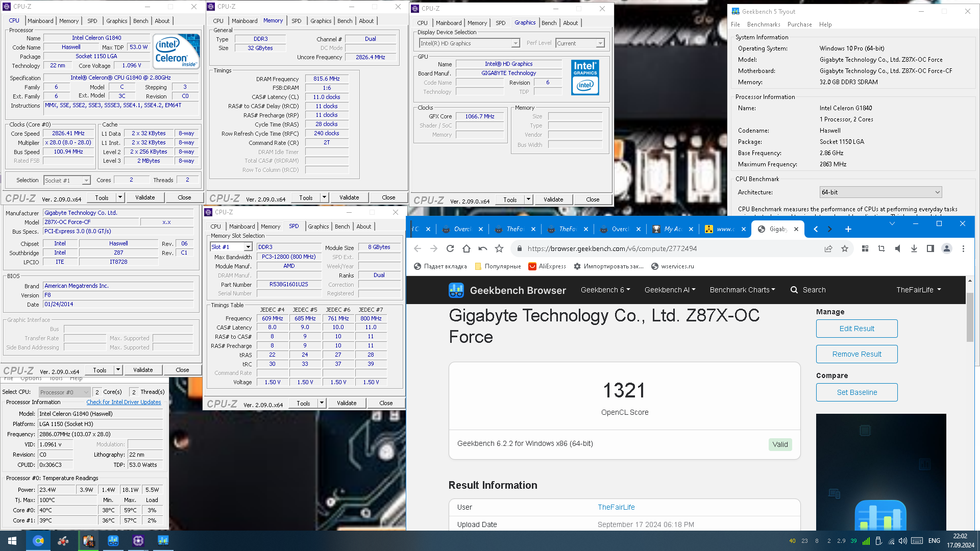The image size is (980, 551).
Task: Open Check for Intel Driver Updates link
Action: (x=124, y=402)
